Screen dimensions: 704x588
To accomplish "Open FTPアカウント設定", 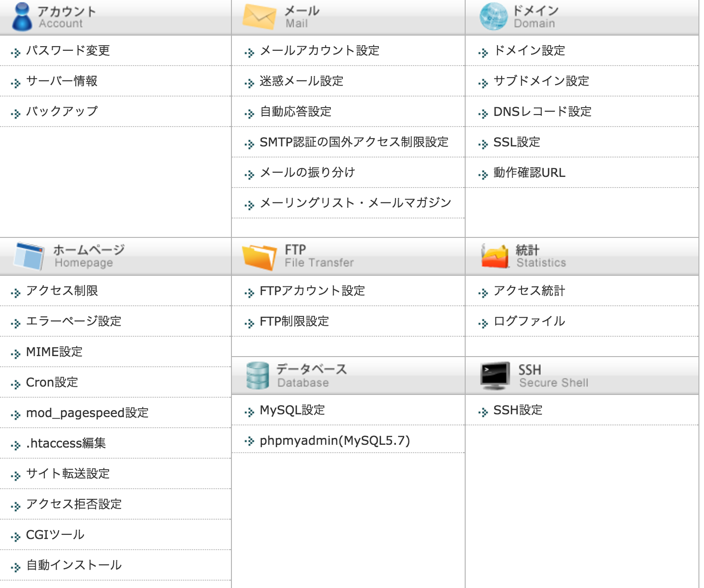I will [313, 291].
